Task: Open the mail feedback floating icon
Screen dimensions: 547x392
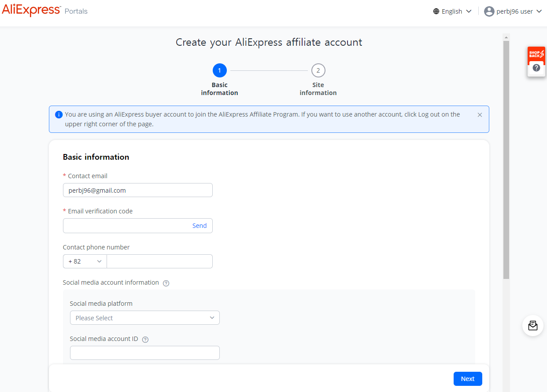Action: (533, 326)
